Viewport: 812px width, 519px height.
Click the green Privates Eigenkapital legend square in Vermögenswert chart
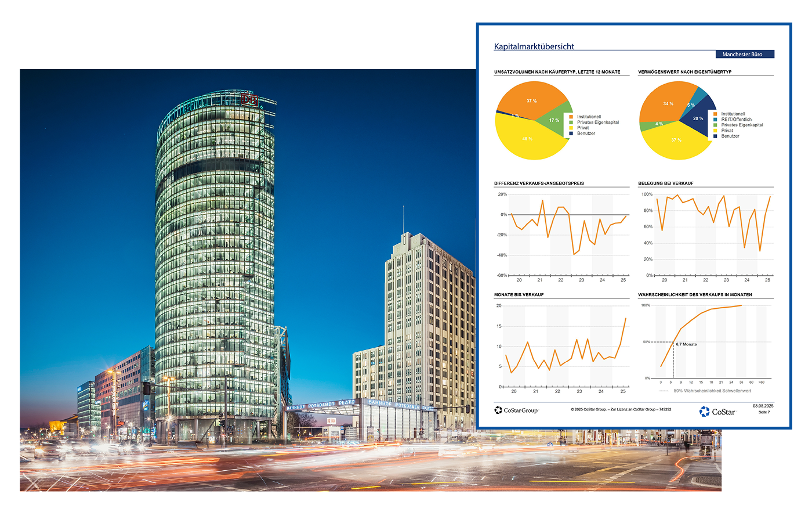pos(716,125)
